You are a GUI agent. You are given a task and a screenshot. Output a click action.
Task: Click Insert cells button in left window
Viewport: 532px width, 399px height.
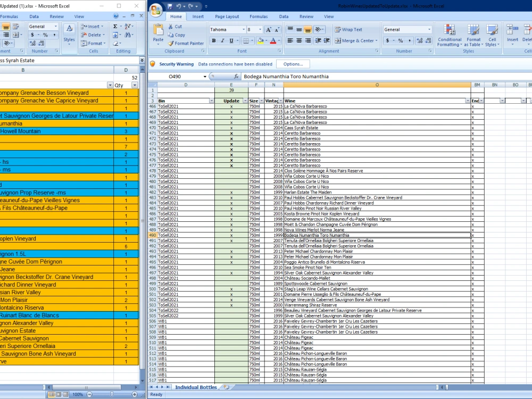coord(92,27)
